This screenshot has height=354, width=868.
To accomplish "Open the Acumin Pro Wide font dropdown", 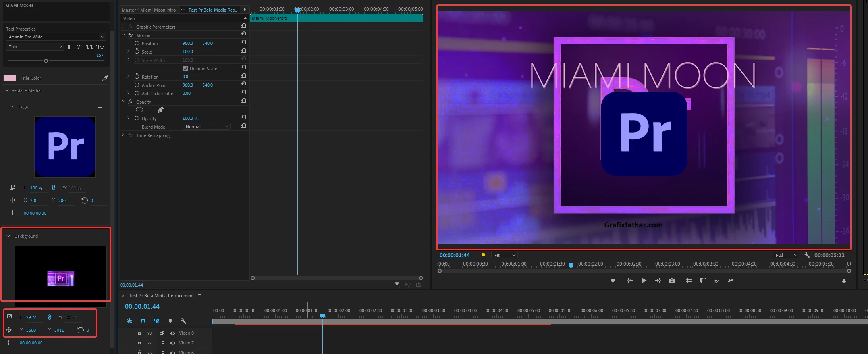I will (x=102, y=37).
